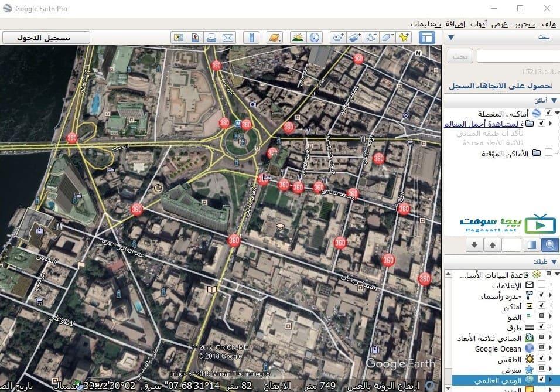Show historical imagery clock icon

coord(315,38)
